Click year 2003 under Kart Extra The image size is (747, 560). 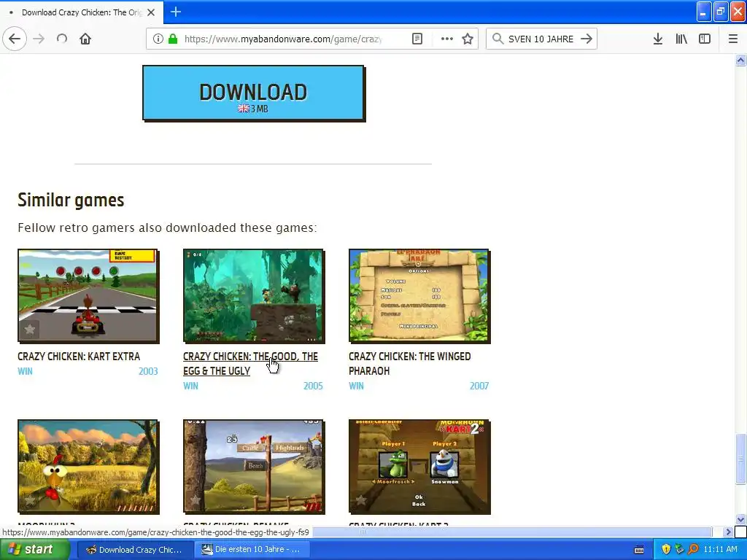click(147, 371)
